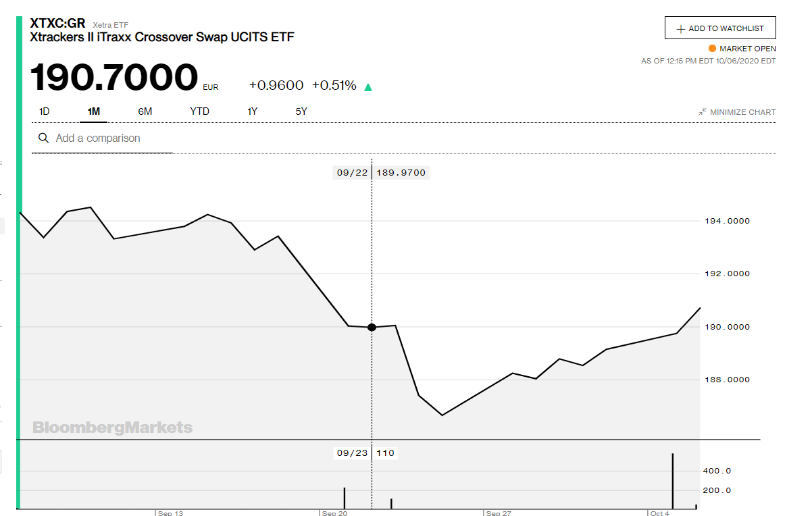Click the plus icon on the watchlist button

(x=680, y=28)
